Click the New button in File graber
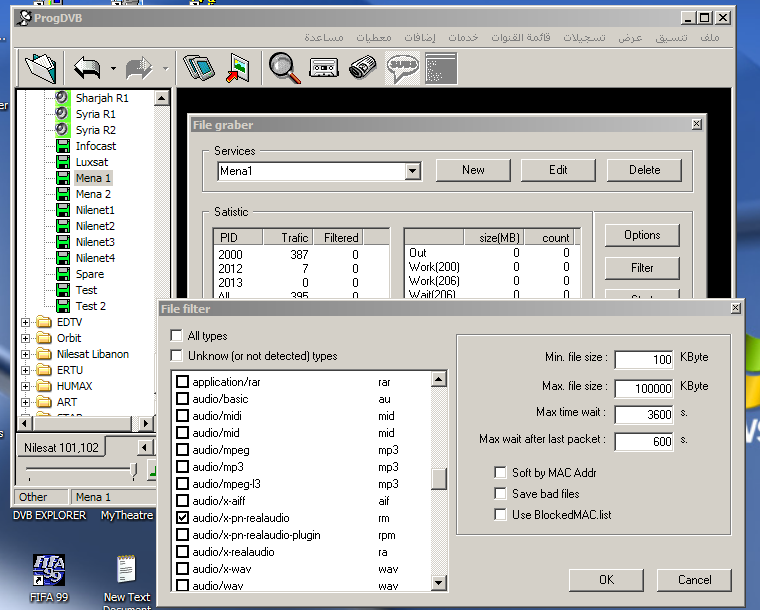760x610 pixels. click(x=473, y=170)
